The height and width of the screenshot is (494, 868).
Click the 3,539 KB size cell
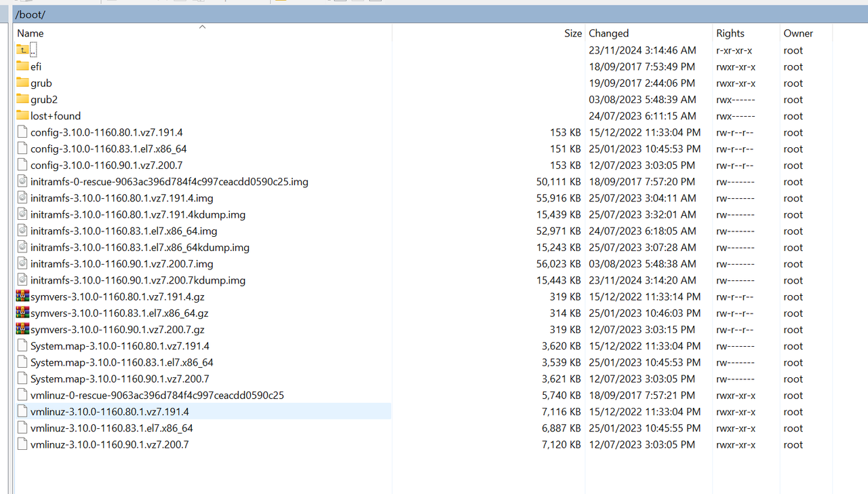(x=561, y=362)
